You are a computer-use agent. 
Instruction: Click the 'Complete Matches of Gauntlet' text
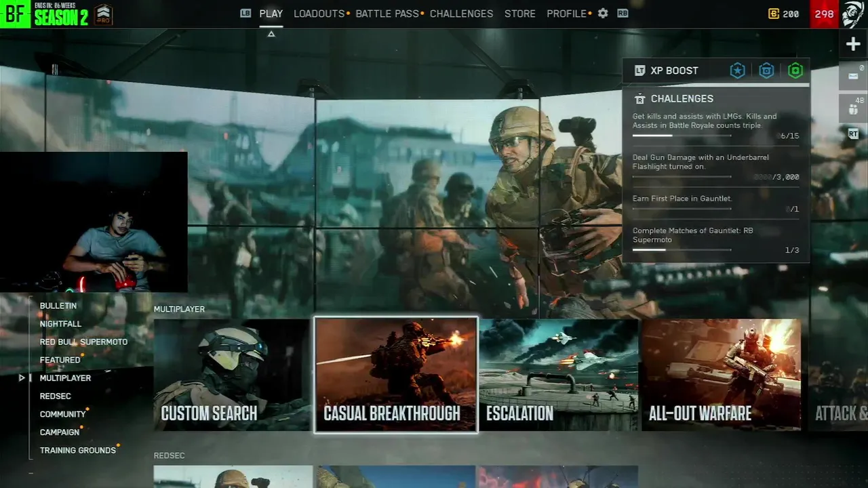[692, 235]
